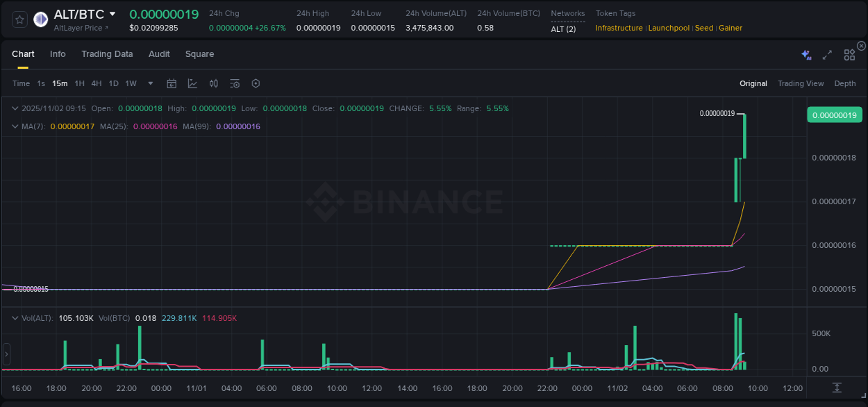Click the Launchpool token tag link

[x=669, y=28]
